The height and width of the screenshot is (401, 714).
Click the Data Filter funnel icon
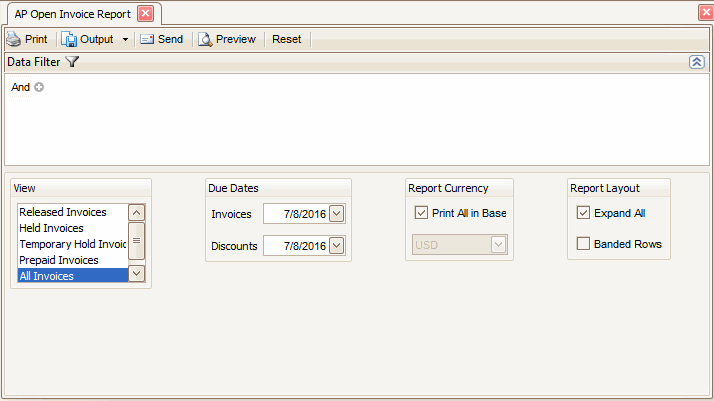click(72, 62)
